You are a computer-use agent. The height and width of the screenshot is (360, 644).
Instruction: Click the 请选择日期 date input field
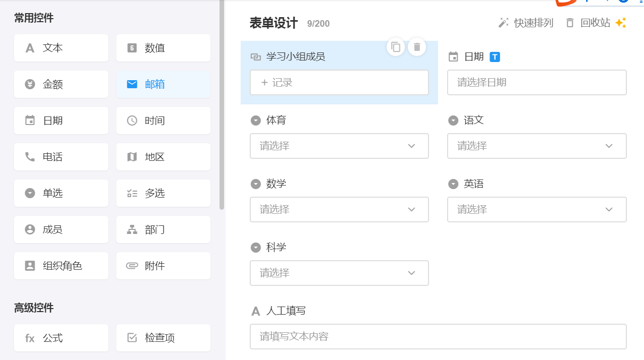click(x=536, y=83)
